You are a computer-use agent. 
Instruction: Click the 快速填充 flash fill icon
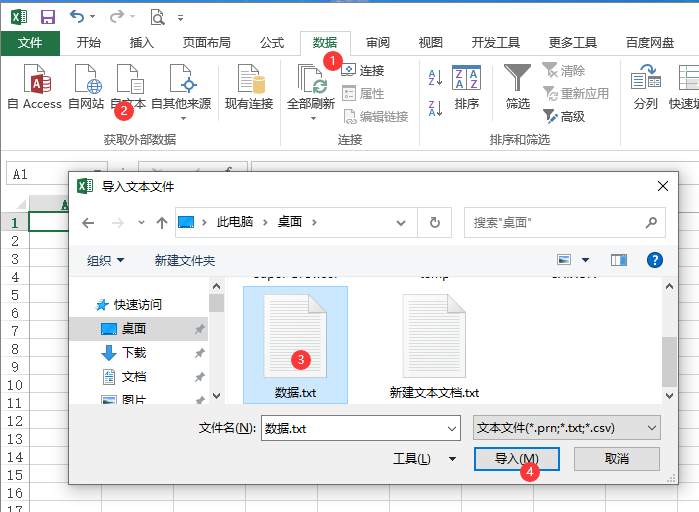(687, 78)
